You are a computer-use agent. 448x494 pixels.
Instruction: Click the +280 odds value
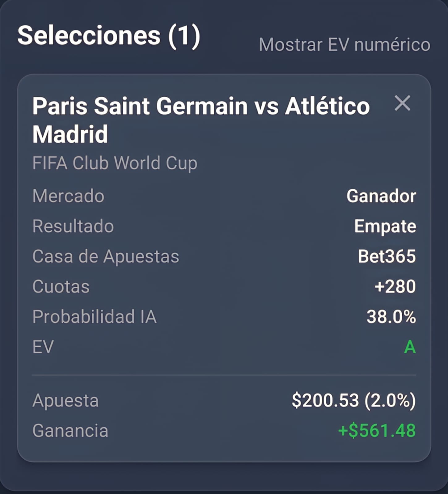tap(395, 286)
